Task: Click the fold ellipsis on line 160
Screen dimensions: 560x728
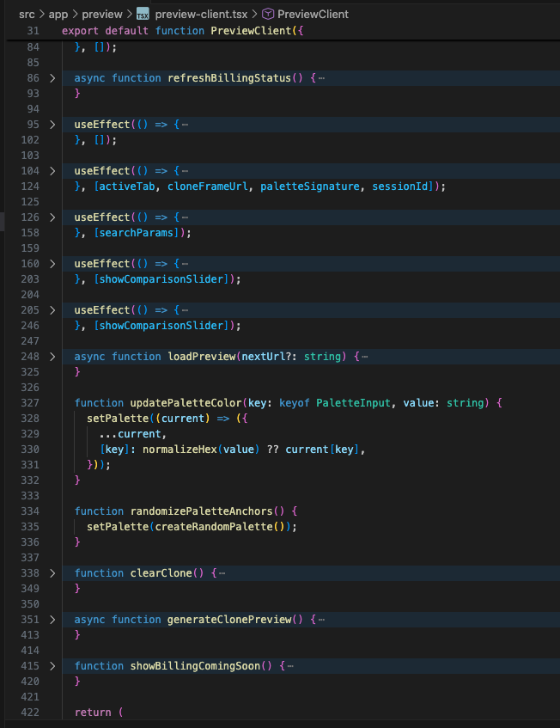Action: pyautogui.click(x=186, y=264)
